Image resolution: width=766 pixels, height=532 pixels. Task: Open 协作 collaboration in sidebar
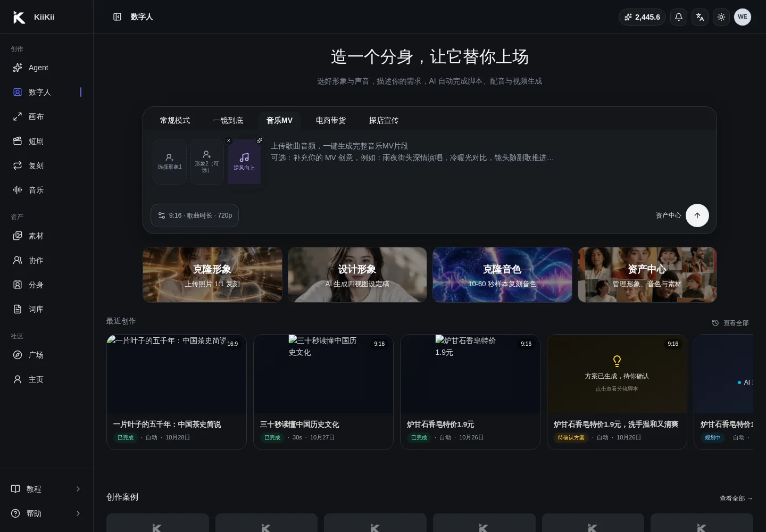(x=47, y=260)
